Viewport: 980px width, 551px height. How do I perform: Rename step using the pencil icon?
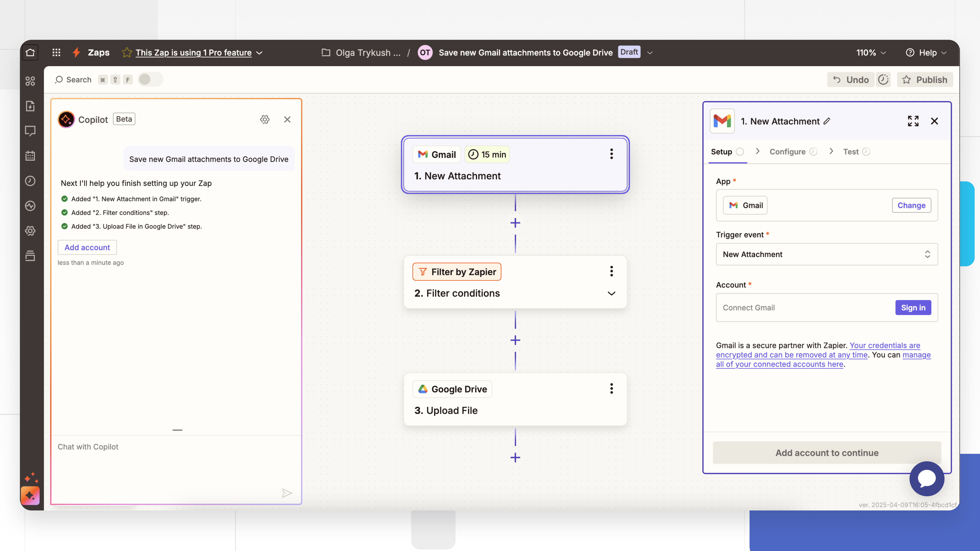[827, 121]
